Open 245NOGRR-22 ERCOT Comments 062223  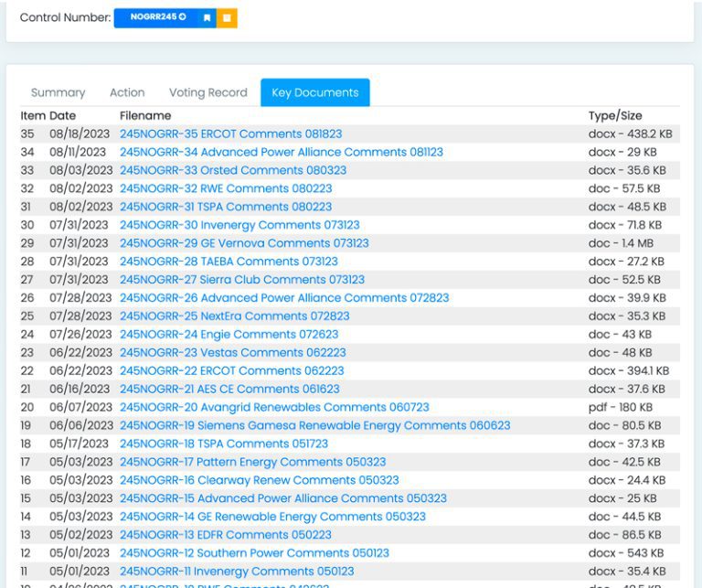click(x=232, y=370)
